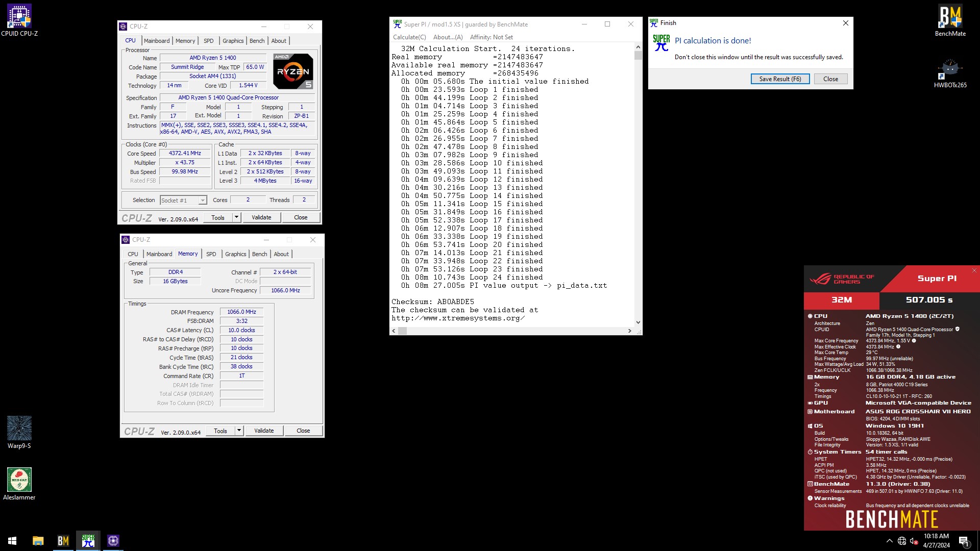Open File Explorer from the taskbar
Viewport: 980px width, 551px height.
pos(38,541)
